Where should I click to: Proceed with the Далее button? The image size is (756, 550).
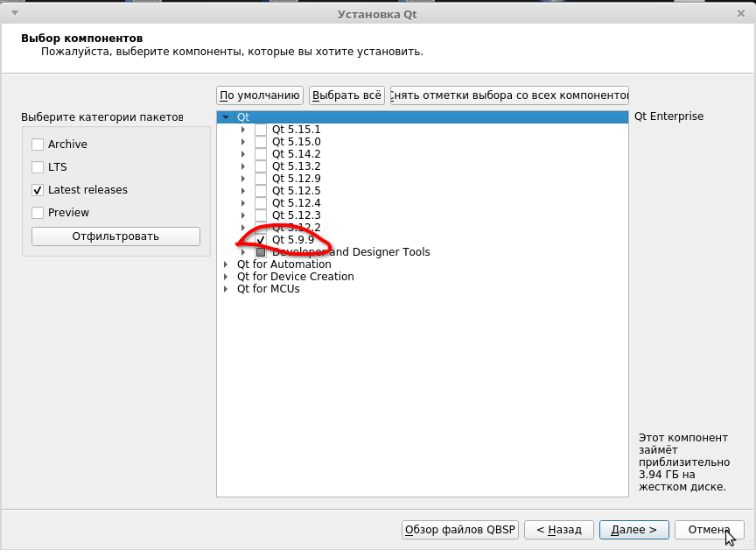tap(634, 530)
